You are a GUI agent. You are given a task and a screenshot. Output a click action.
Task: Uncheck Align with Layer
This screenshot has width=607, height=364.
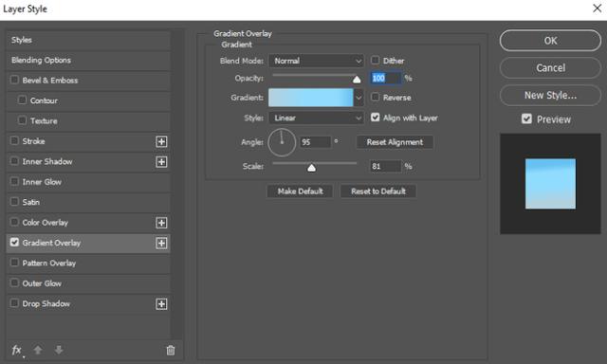pyautogui.click(x=376, y=118)
